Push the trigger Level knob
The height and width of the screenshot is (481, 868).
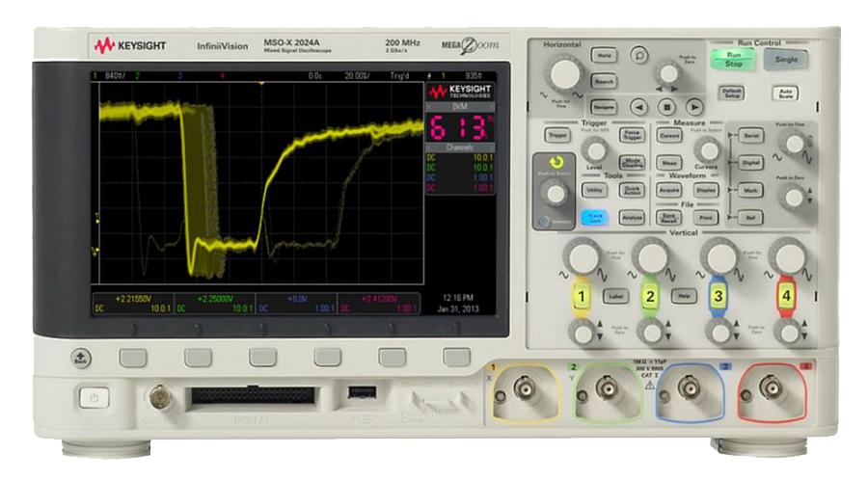click(x=596, y=150)
